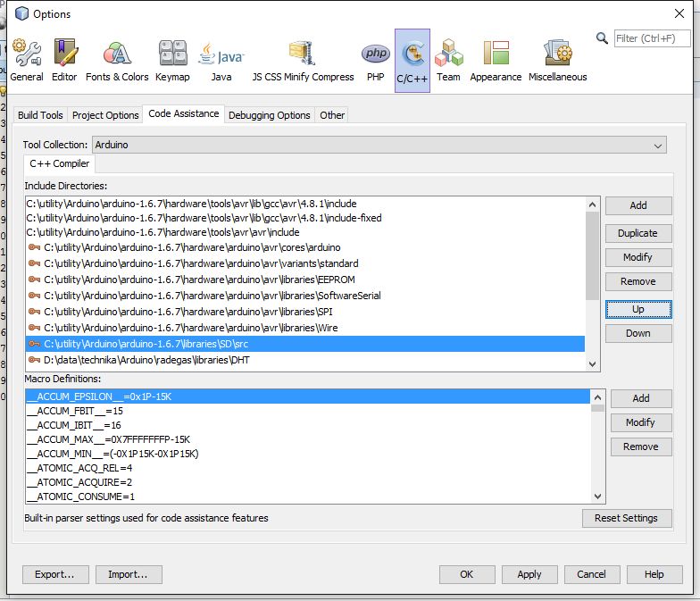The height and width of the screenshot is (601, 700).
Task: Click key icon beside libraries\SPI path
Action: pos(34,311)
